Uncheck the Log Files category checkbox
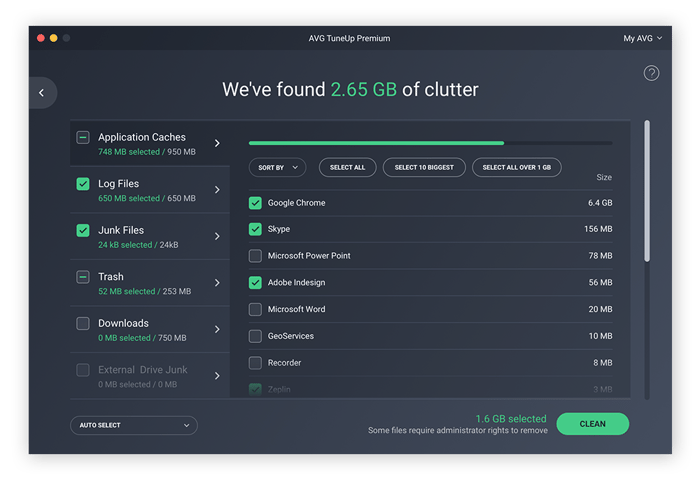This screenshot has width=700, height=480. [83, 184]
